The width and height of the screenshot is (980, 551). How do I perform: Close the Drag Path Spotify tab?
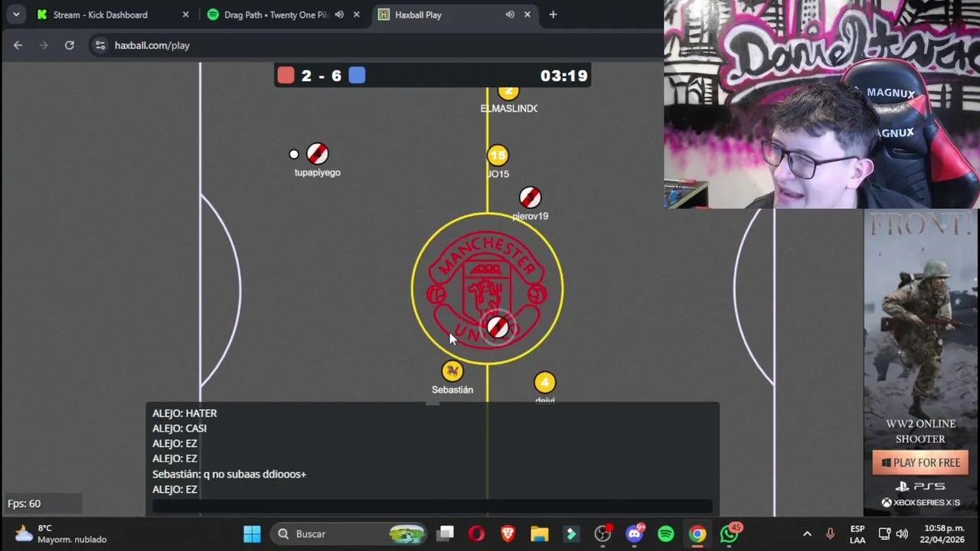(356, 15)
